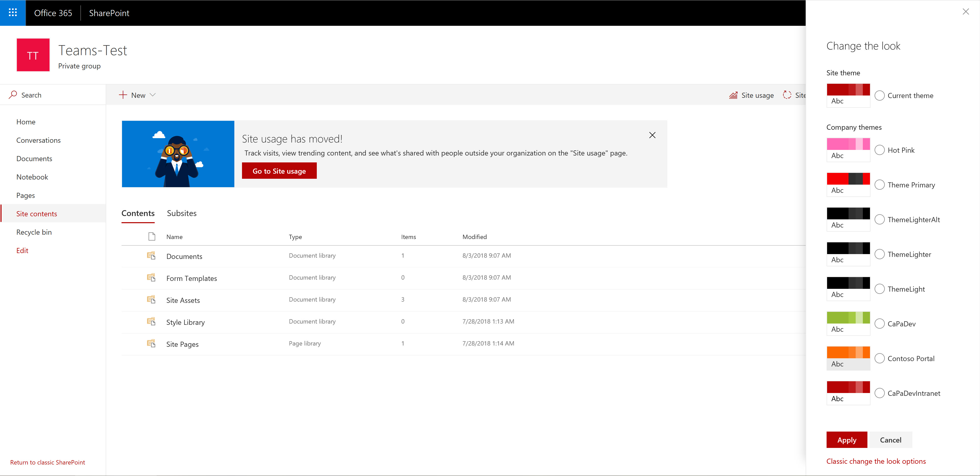Click the Site Assets library icon
The width and height of the screenshot is (980, 476).
(x=151, y=300)
